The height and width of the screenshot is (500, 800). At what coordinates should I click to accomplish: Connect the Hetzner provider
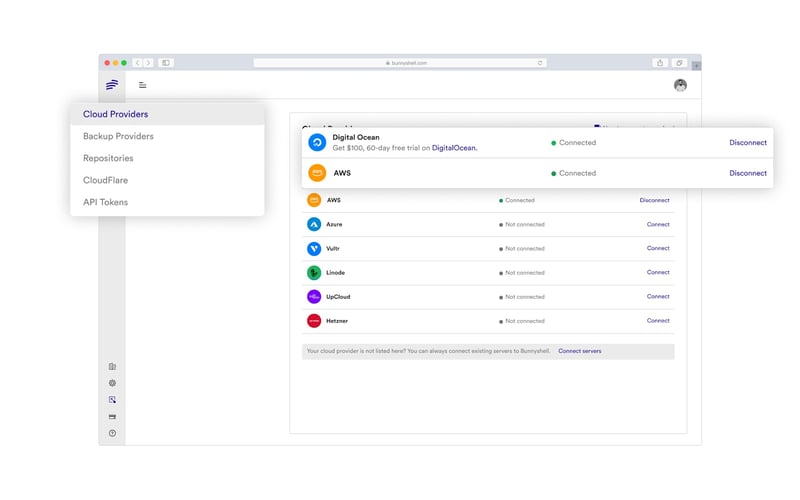(658, 321)
